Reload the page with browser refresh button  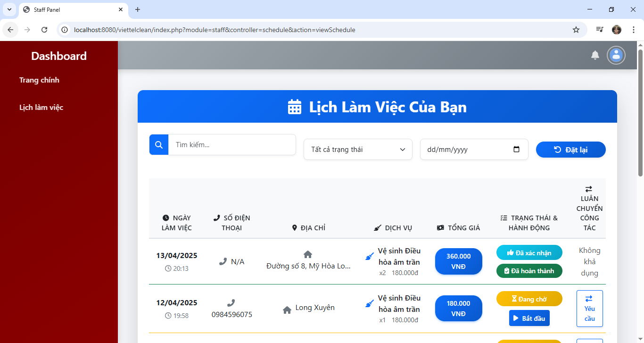pyautogui.click(x=44, y=30)
